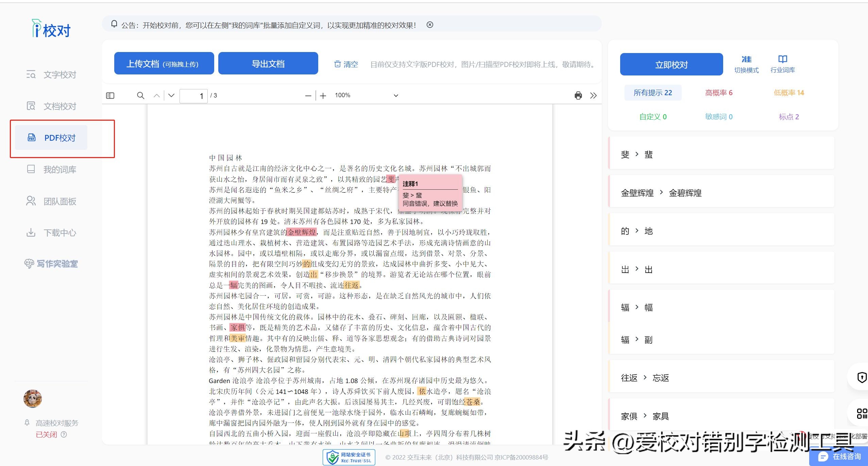Open 文档校对 in the sidebar
The width and height of the screenshot is (868, 466).
(51, 106)
